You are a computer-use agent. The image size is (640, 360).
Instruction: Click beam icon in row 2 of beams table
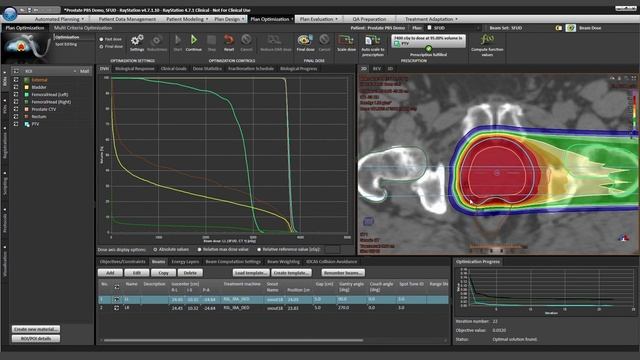click(x=116, y=308)
